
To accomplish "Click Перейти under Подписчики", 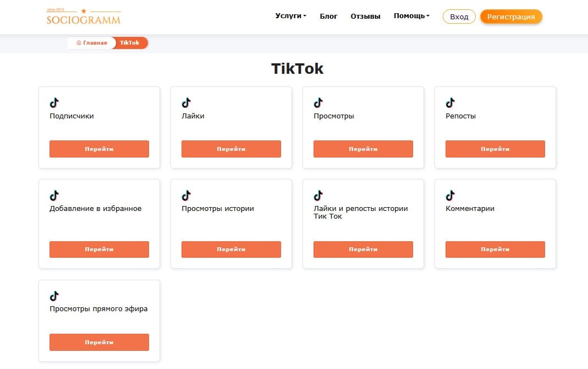I will pyautogui.click(x=99, y=149).
